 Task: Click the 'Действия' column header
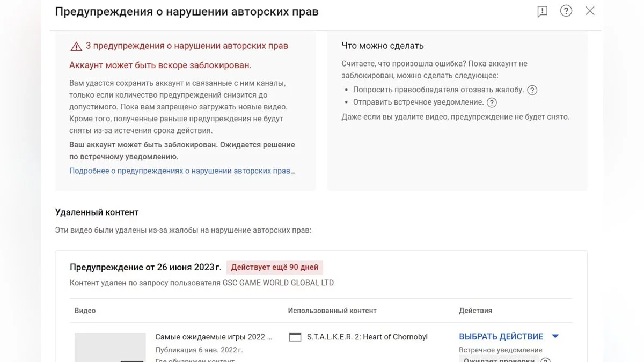[475, 311]
